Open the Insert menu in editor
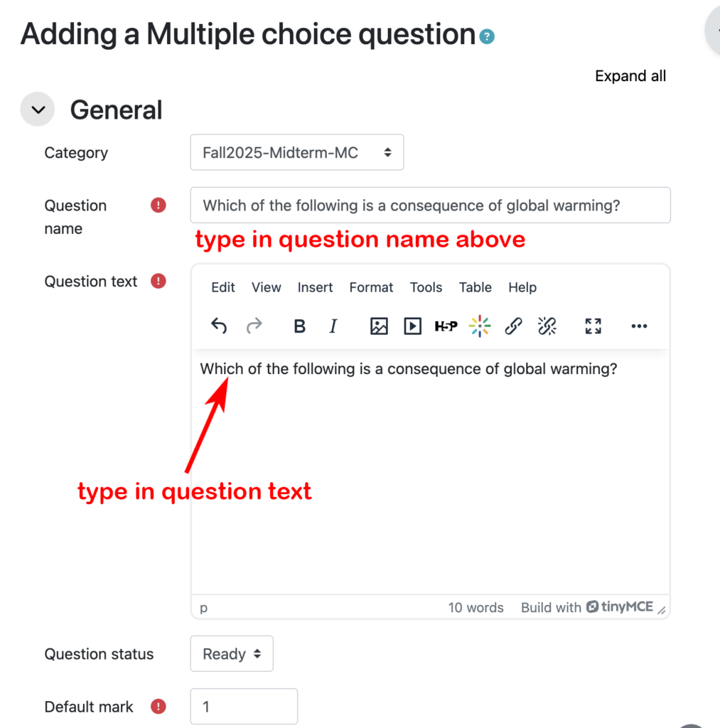 coord(315,287)
